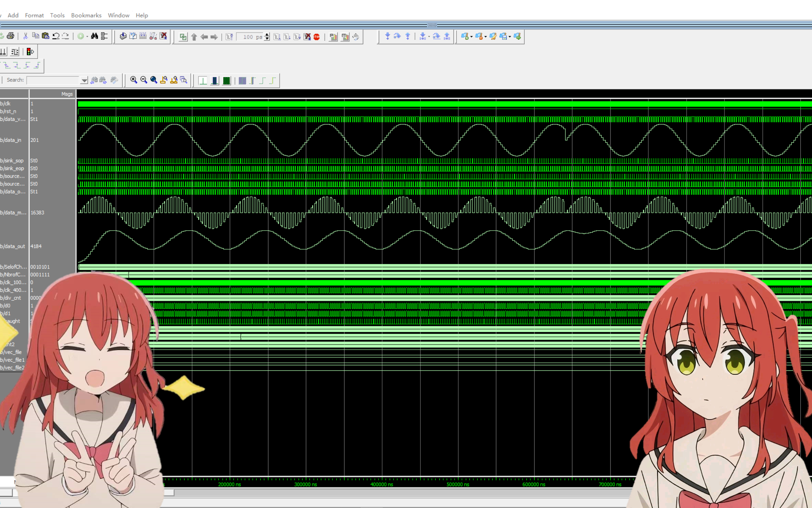Click the Redo arrow icon
This screenshot has width=812, height=508.
[66, 36]
